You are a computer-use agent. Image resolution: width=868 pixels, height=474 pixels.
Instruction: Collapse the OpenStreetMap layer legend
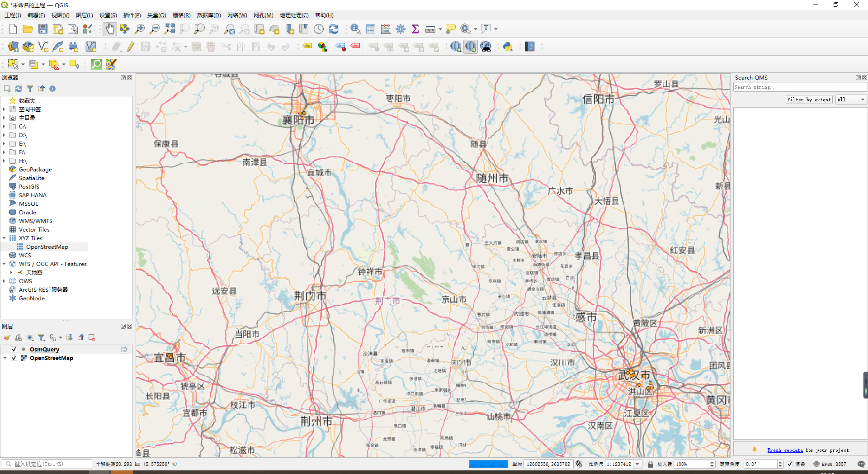pyautogui.click(x=5, y=358)
